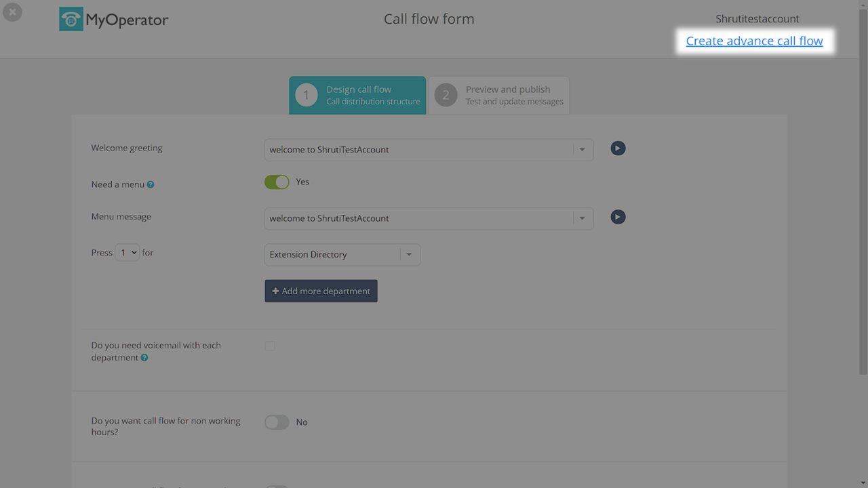Screen dimensions: 868x488
Task: Turn off the Need a menu toggle
Action: [x=277, y=182]
